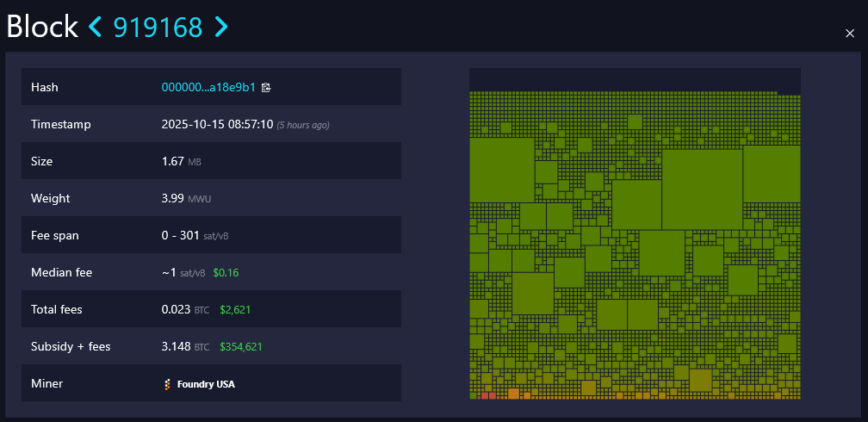Click the empty dark strip atop the treemap

click(620, 79)
